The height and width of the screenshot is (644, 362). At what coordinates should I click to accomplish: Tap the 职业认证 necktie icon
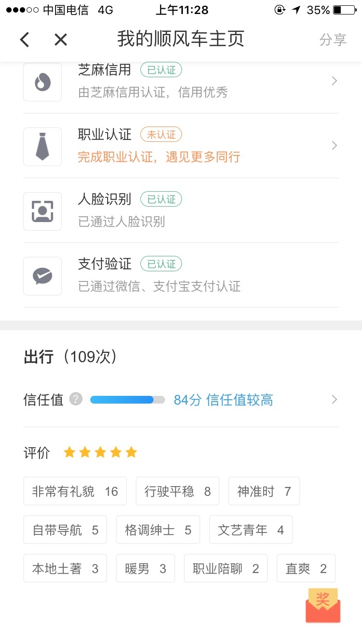click(42, 146)
